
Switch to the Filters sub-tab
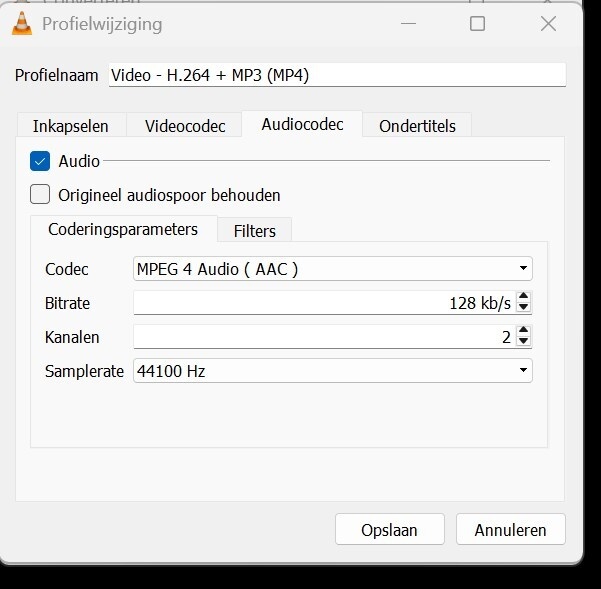tap(254, 231)
